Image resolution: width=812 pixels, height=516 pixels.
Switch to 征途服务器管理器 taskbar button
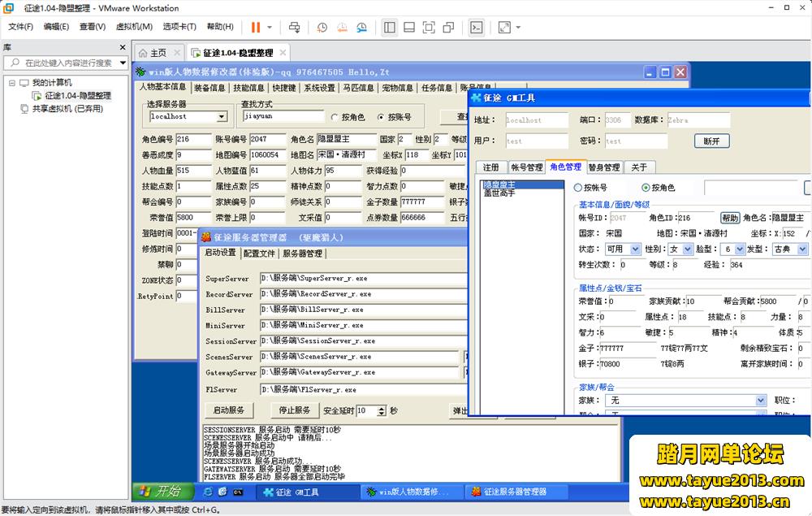(516, 492)
